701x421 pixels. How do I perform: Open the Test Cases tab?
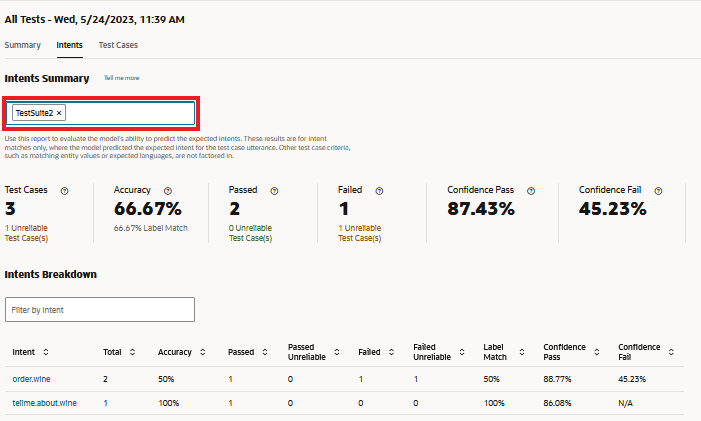click(118, 45)
